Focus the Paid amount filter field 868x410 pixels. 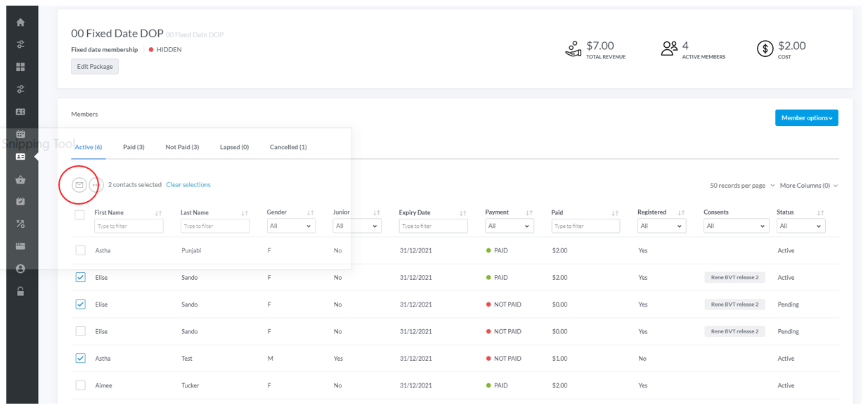point(585,226)
